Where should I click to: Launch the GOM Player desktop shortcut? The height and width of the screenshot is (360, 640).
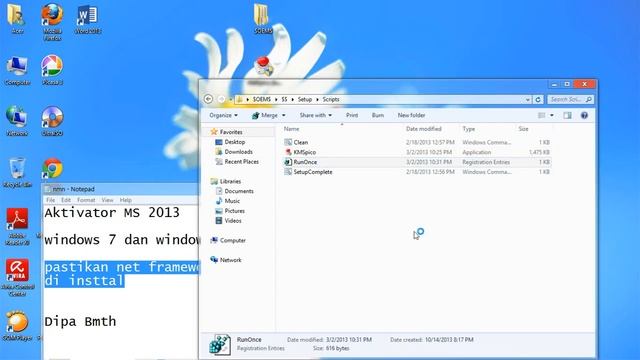[x=17, y=326]
